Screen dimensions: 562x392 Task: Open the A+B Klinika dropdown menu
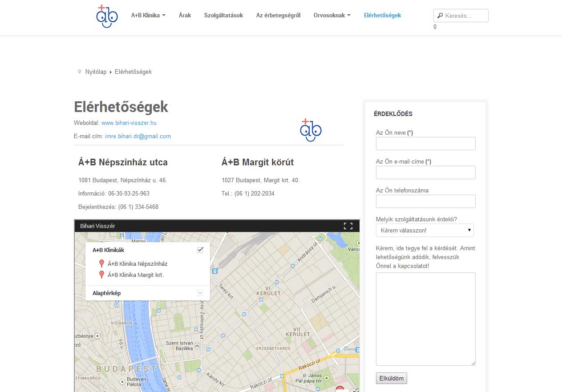click(148, 15)
